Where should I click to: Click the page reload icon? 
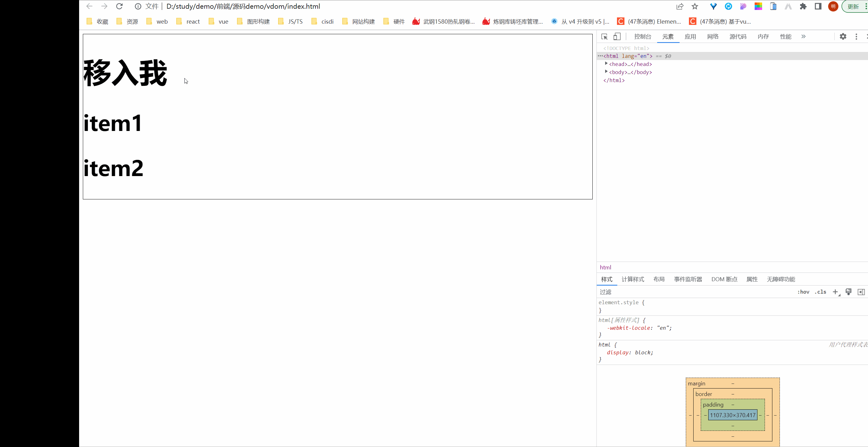(119, 7)
